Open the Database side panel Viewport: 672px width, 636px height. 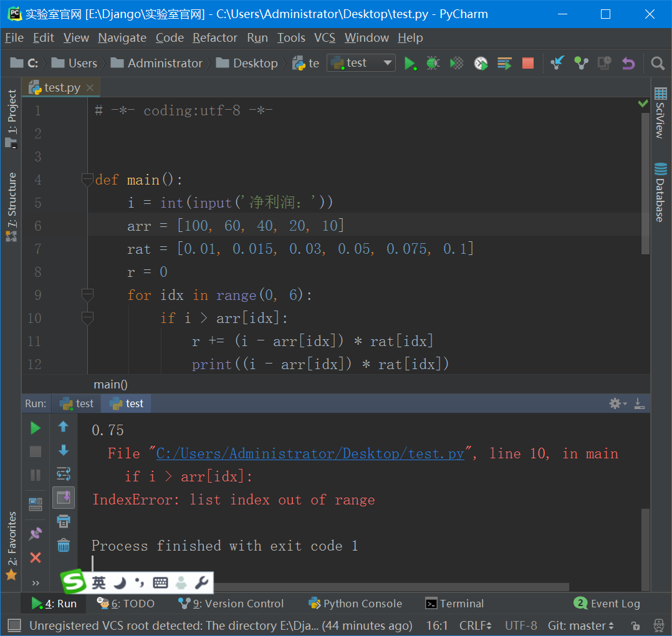pyautogui.click(x=660, y=192)
